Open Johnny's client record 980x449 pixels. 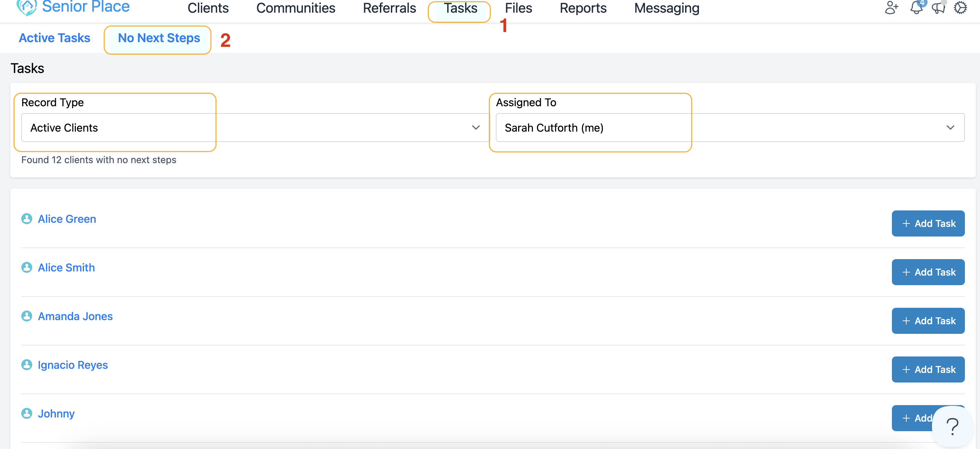coord(56,414)
